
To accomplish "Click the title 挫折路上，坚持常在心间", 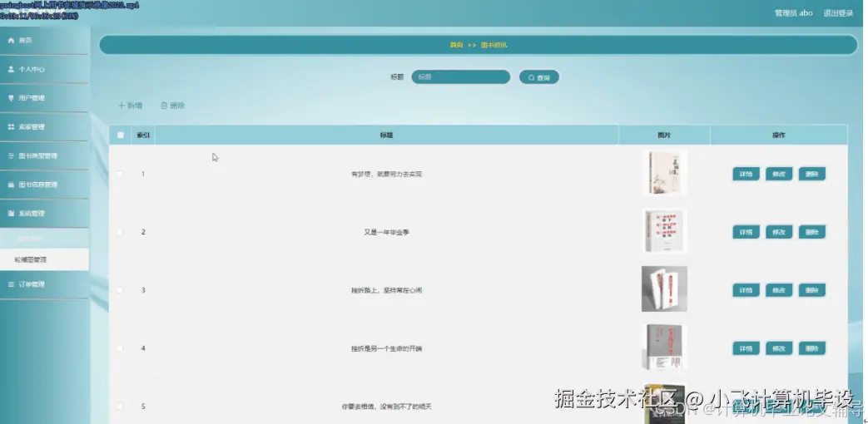I will pyautogui.click(x=386, y=290).
